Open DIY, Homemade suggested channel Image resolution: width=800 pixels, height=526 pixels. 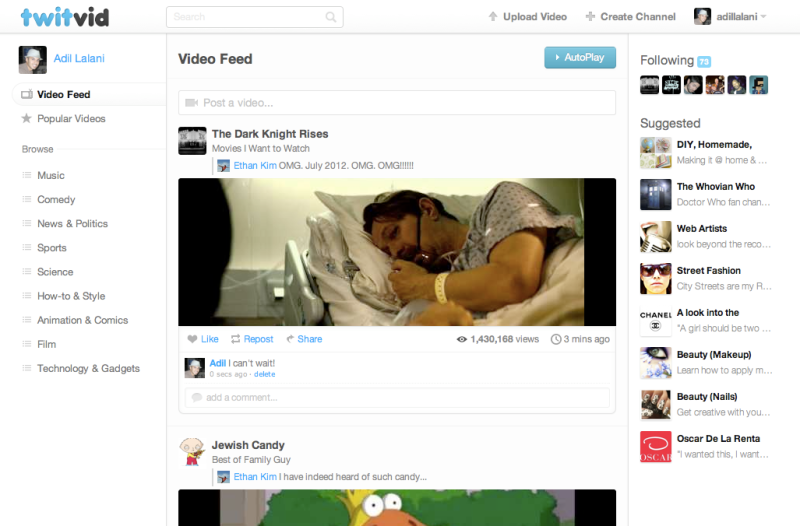714,145
